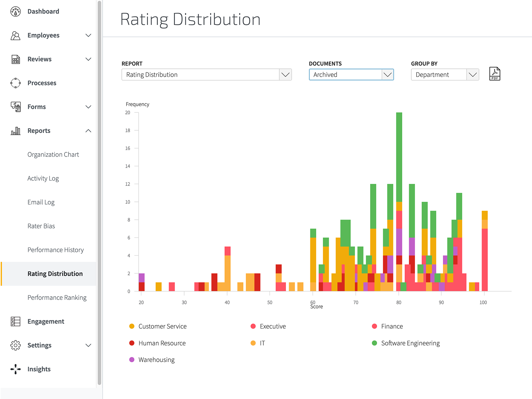
Task: Click the Insights sidebar icon
Action: coord(15,369)
